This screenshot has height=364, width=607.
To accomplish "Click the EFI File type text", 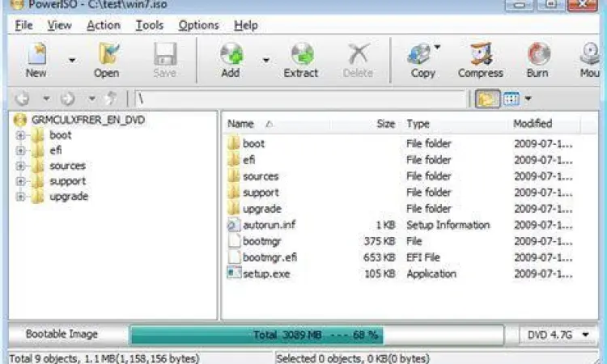I will click(423, 257).
